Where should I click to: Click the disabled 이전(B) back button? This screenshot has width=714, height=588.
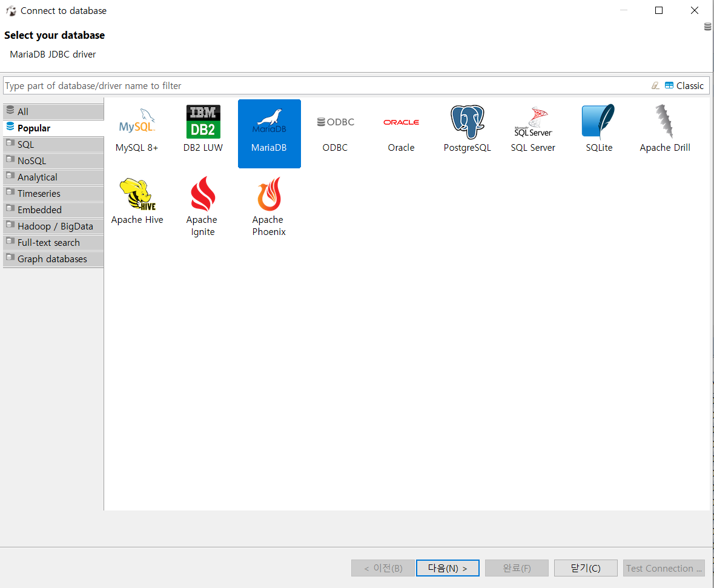[383, 568]
